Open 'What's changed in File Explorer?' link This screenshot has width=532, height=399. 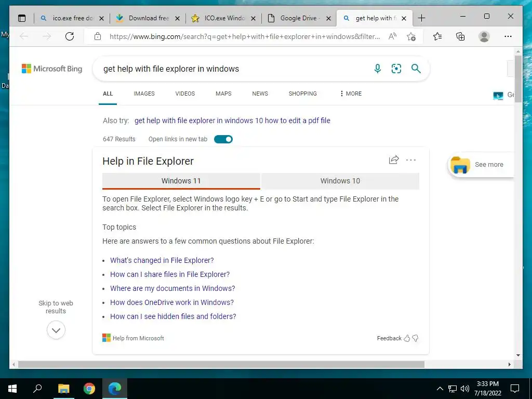point(162,260)
